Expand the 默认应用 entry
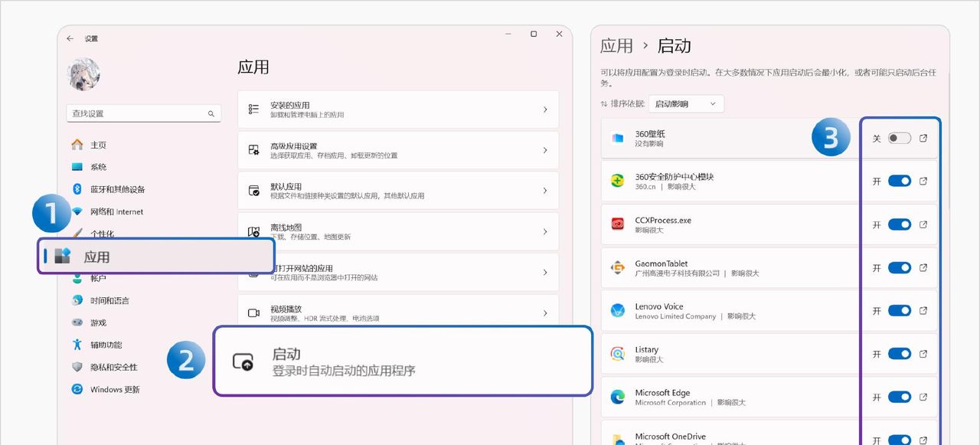The image size is (980, 445). click(398, 190)
